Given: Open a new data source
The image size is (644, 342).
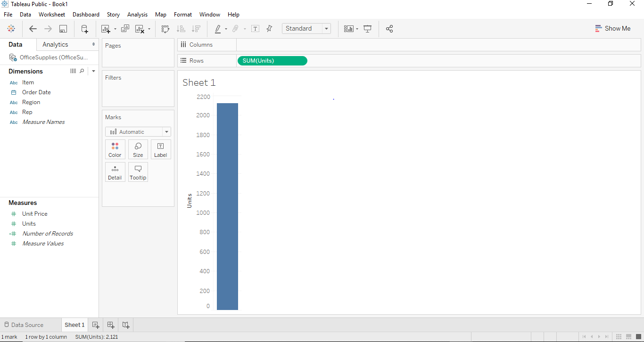Looking at the screenshot, I should (84, 28).
